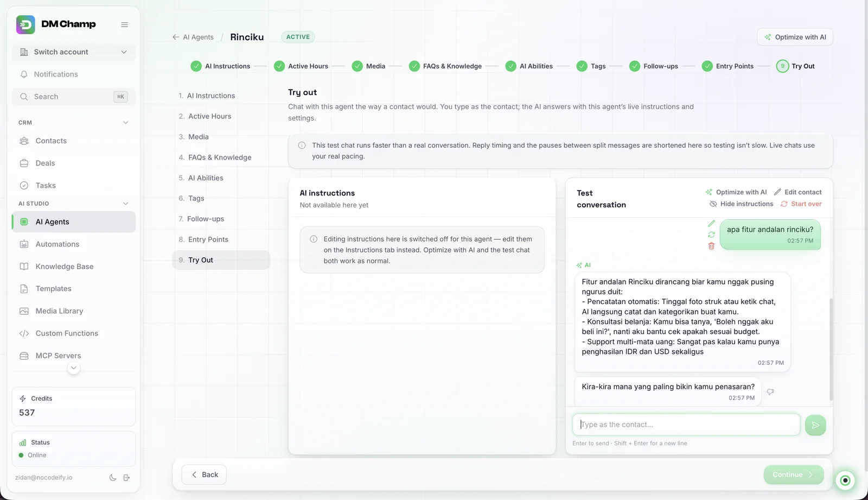
Task: Open Templates in the sidebar
Action: 73,289
